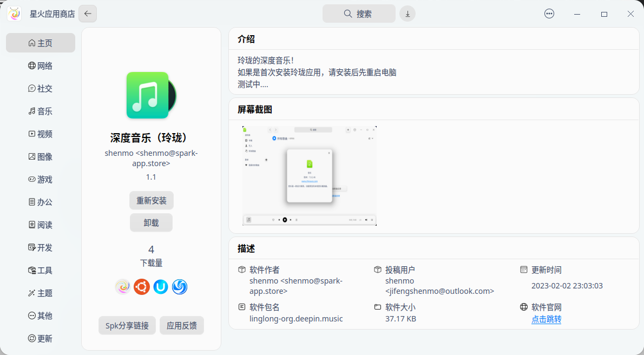644x355 pixels.
Task: Click the download count 4
Action: tap(151, 249)
